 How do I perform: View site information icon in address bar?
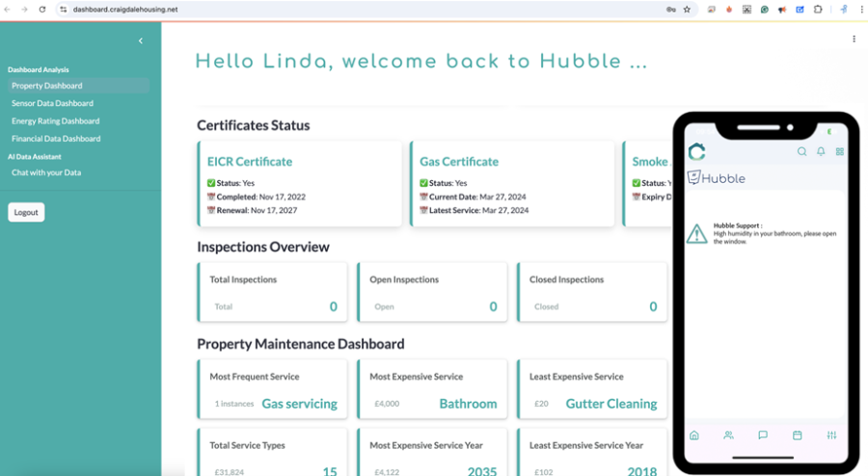(x=64, y=10)
